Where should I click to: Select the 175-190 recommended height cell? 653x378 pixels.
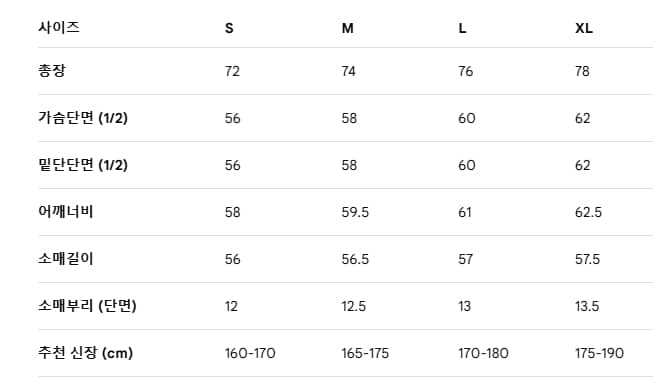pyautogui.click(x=599, y=353)
